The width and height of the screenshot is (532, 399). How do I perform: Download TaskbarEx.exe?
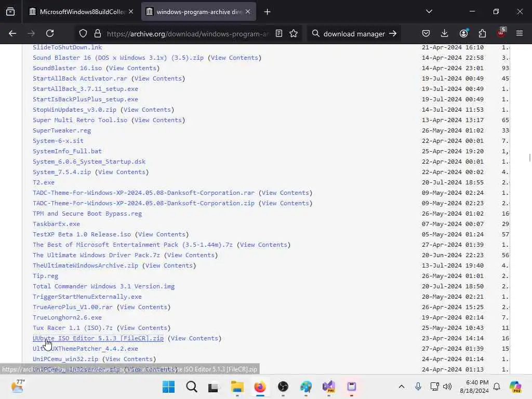(x=56, y=224)
